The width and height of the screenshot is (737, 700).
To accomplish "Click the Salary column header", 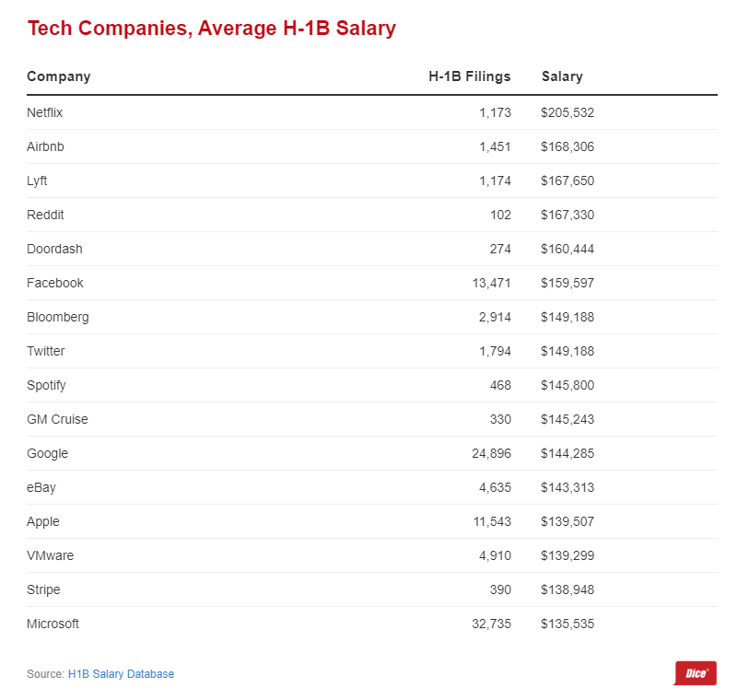I will tap(562, 76).
